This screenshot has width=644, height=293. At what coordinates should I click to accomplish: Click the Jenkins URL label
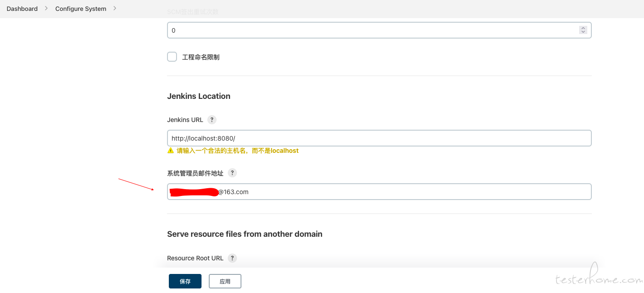click(x=185, y=120)
